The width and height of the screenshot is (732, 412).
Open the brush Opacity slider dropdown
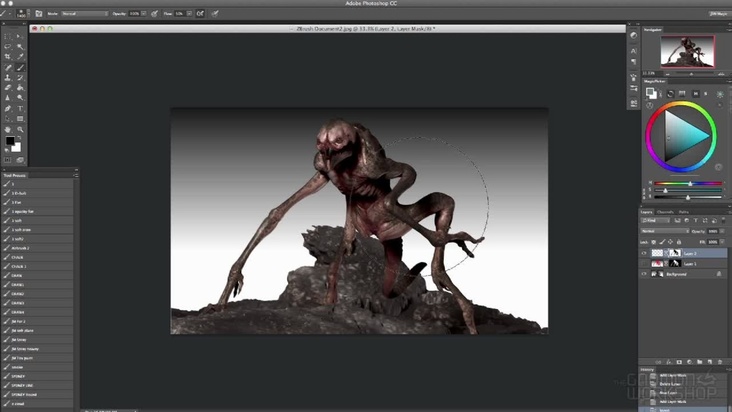(x=144, y=14)
